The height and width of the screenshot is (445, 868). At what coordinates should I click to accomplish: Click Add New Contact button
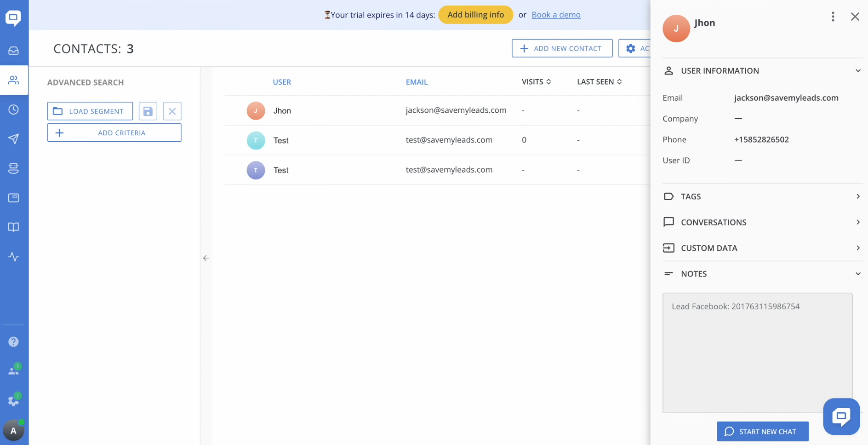[x=562, y=48]
